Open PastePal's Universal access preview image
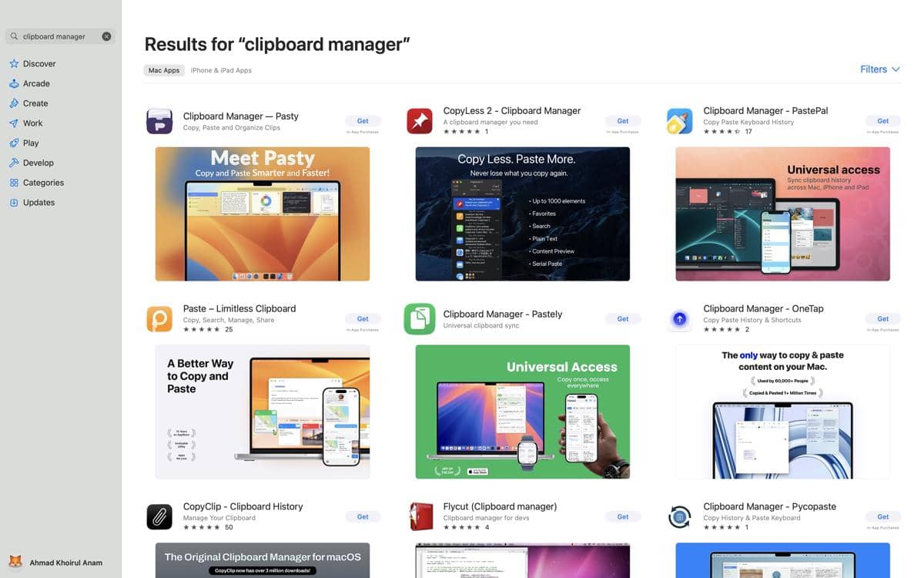This screenshot has width=924, height=578. tap(783, 214)
